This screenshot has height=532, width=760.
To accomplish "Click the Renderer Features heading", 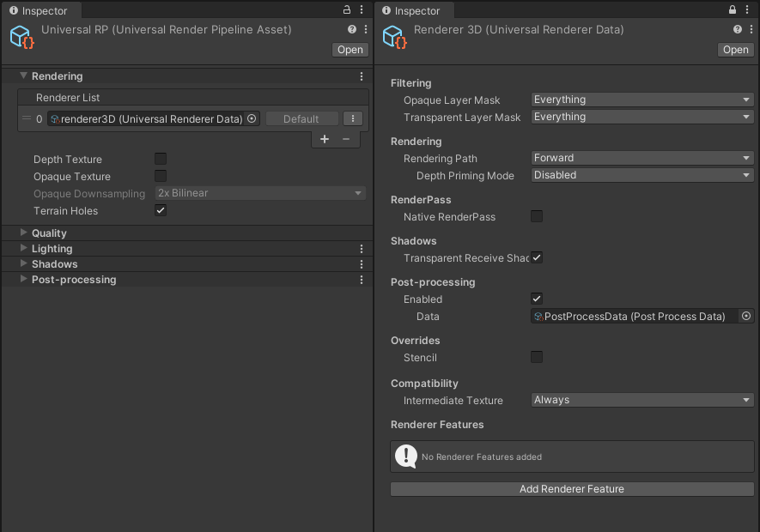I will click(437, 425).
